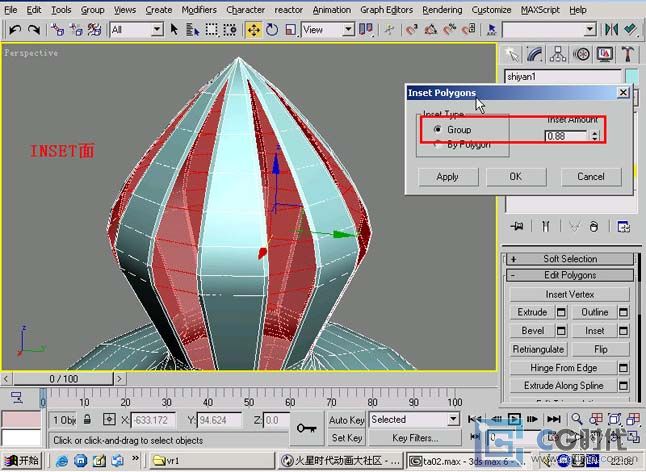Click the Named Selection Sets icon

492,30
